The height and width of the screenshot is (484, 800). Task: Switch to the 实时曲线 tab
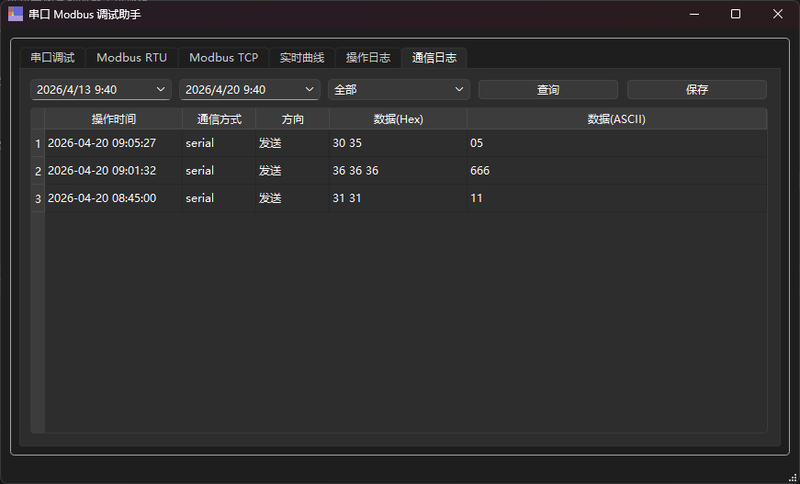(302, 58)
